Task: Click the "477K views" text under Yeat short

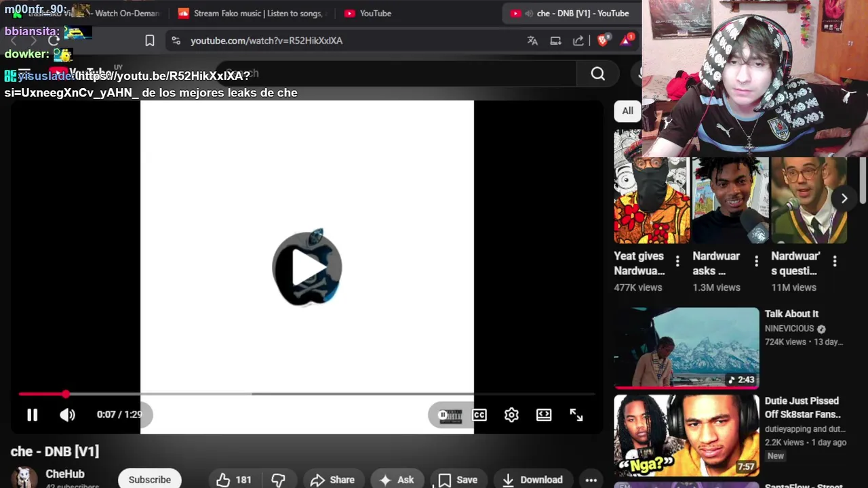Action: coord(638,287)
